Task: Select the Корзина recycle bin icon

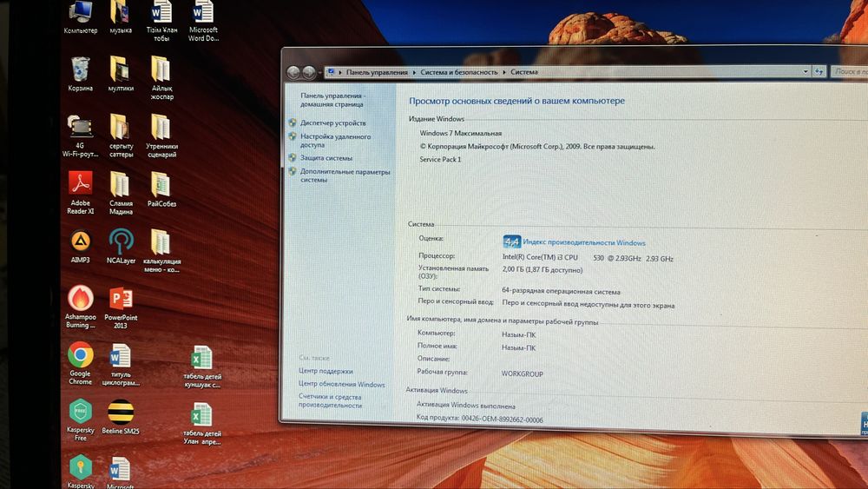Action: click(x=80, y=74)
